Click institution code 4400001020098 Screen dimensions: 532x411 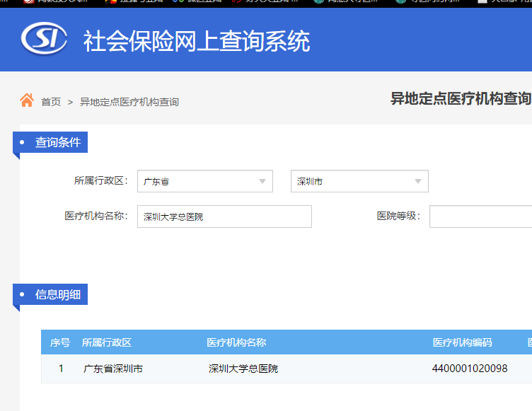tap(470, 369)
